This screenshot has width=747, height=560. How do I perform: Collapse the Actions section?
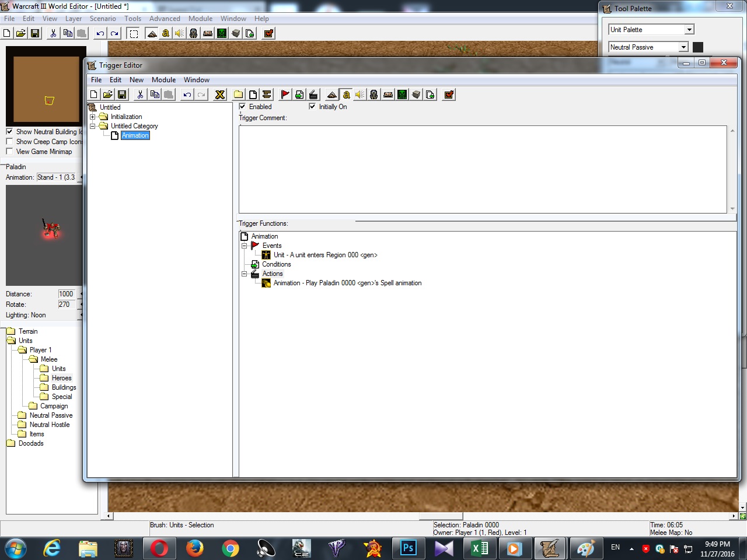(x=245, y=274)
